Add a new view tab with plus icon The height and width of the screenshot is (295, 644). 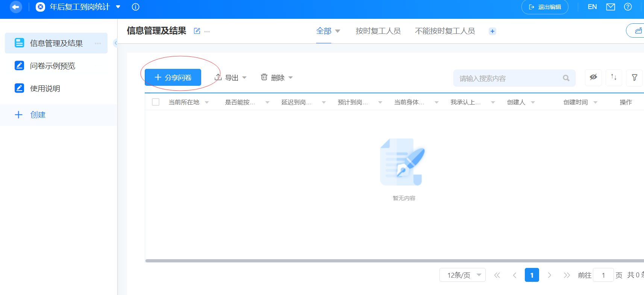pos(492,31)
